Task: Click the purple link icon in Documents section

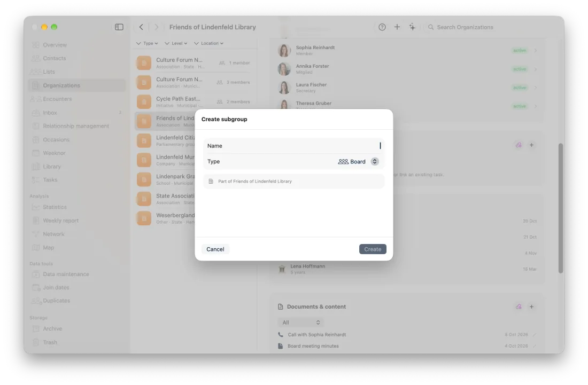Action: pyautogui.click(x=519, y=307)
